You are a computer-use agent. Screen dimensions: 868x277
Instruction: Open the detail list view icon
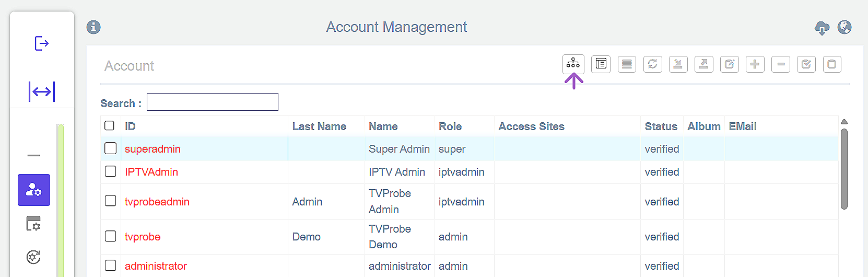pos(601,64)
